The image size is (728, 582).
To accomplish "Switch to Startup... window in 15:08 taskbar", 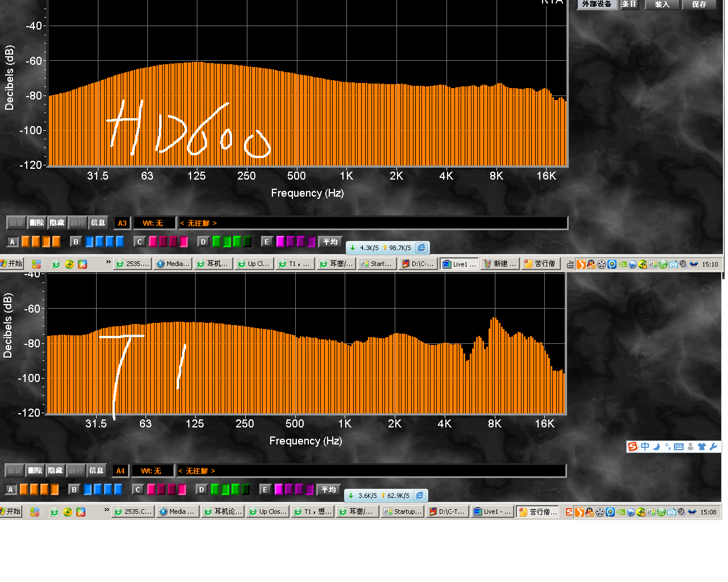I will (403, 512).
